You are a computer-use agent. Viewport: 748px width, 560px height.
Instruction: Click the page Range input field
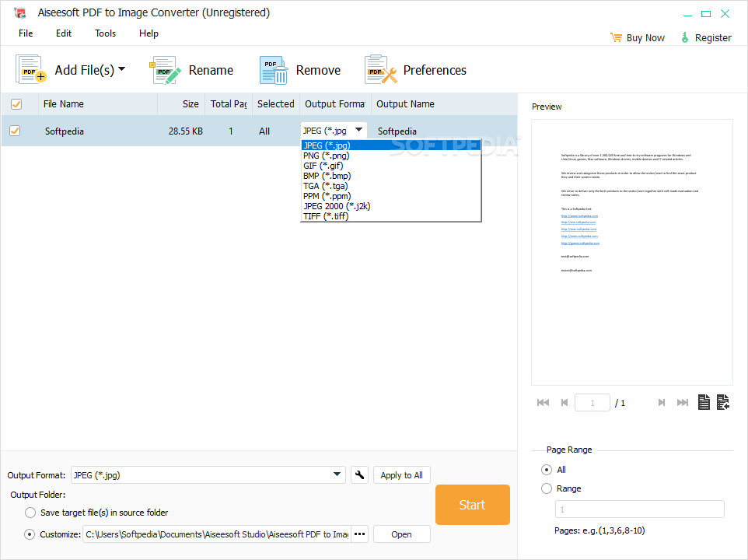click(640, 509)
